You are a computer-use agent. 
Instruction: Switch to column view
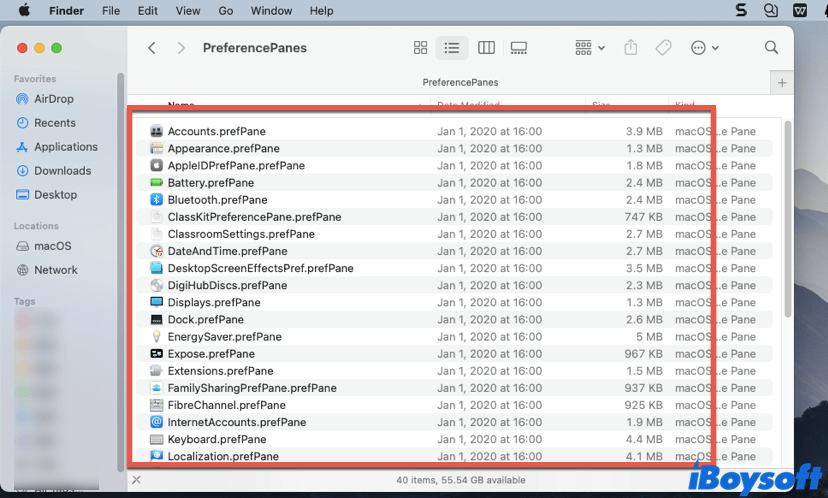(x=486, y=48)
